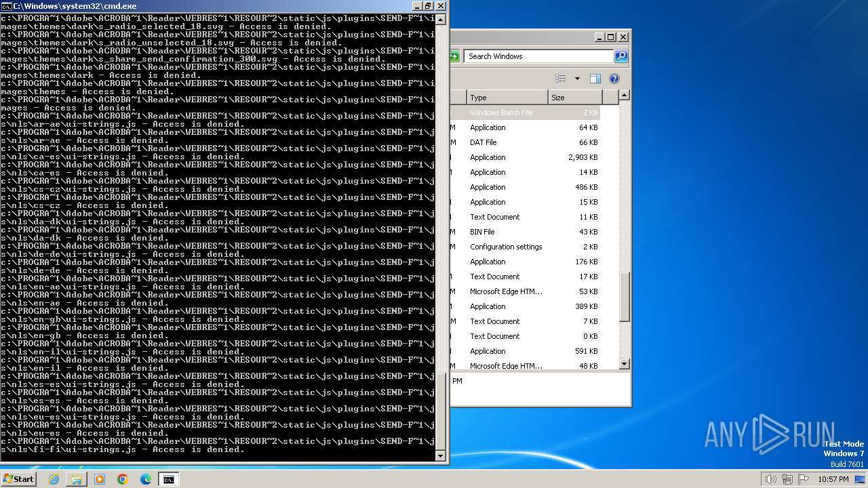The width and height of the screenshot is (868, 488).
Task: Select the 176 KB Application row
Action: [x=525, y=262]
